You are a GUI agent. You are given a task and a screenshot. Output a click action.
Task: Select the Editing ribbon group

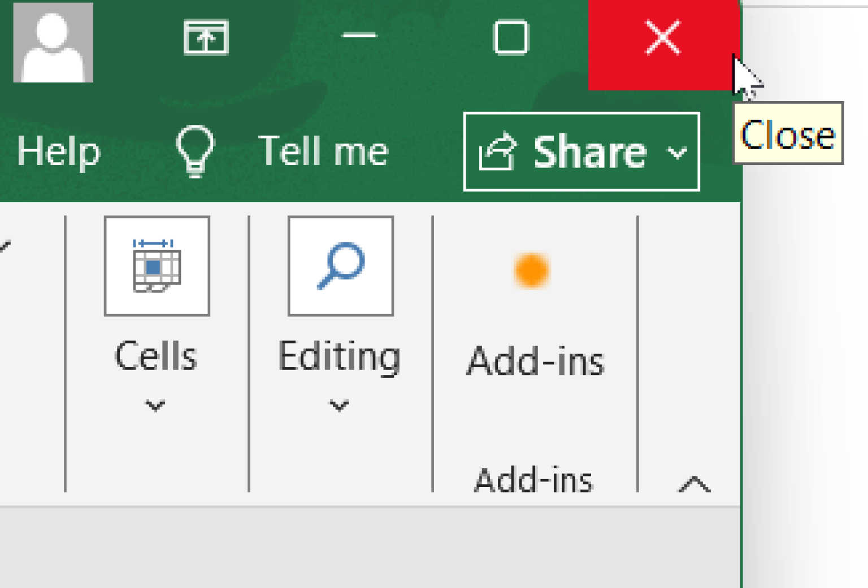point(340,356)
